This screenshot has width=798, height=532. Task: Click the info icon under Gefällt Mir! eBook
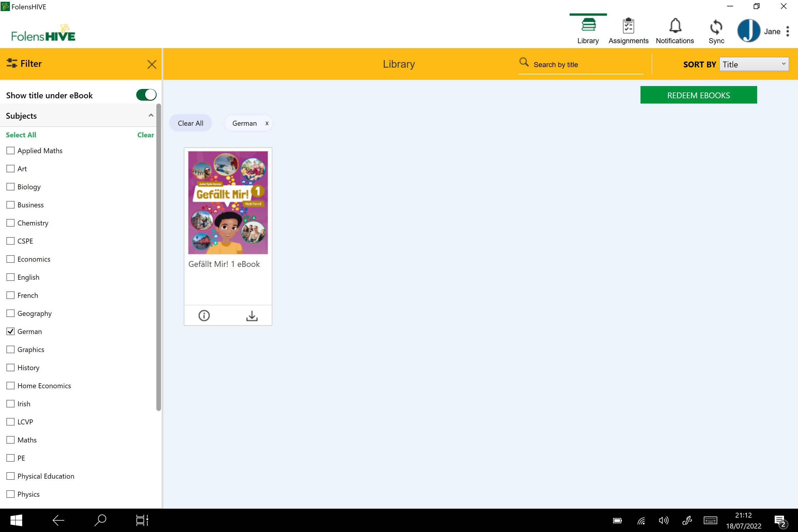204,316
